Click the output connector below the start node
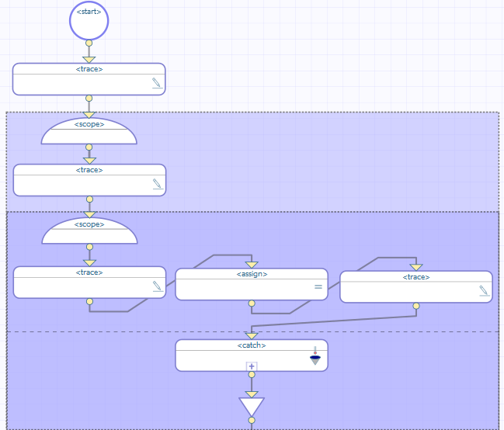 point(89,43)
